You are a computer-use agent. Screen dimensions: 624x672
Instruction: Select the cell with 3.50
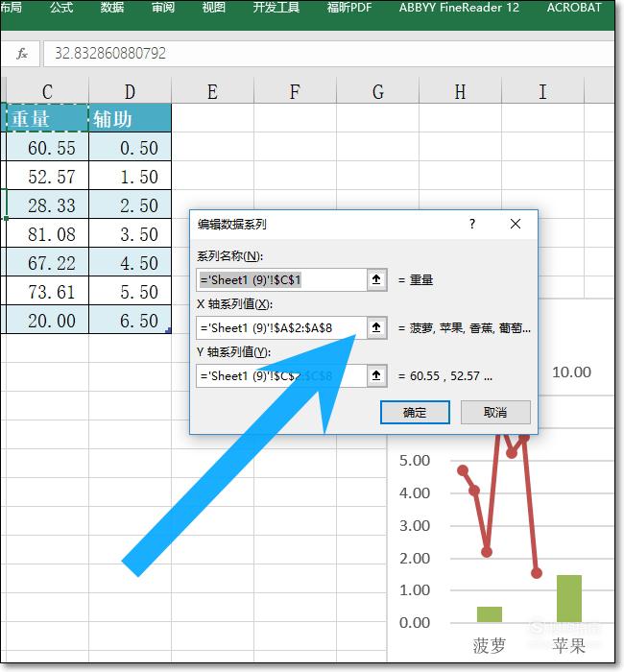[130, 233]
